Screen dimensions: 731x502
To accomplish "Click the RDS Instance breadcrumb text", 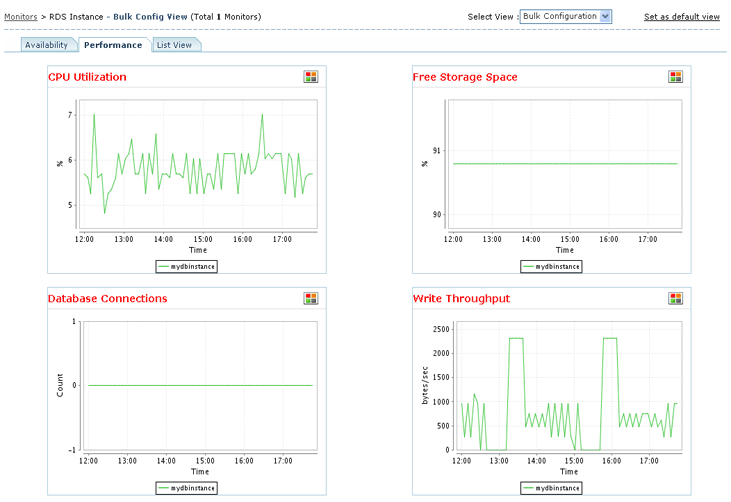I will (x=76, y=17).
